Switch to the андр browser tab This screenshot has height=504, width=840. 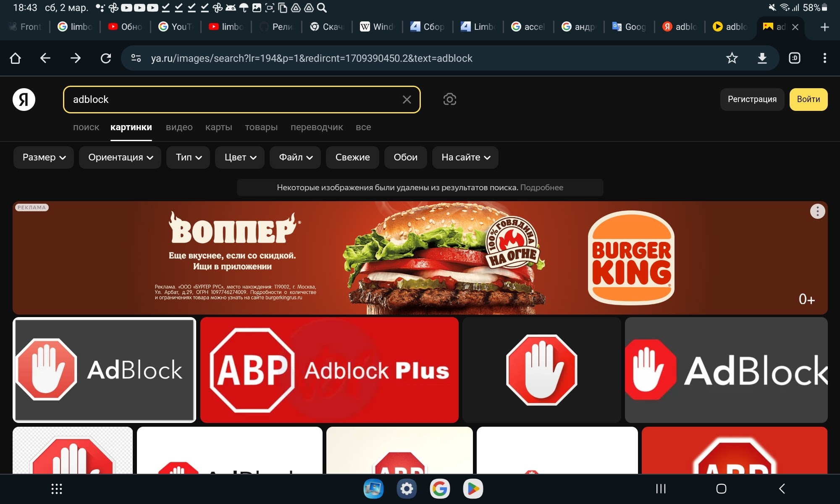tap(579, 27)
